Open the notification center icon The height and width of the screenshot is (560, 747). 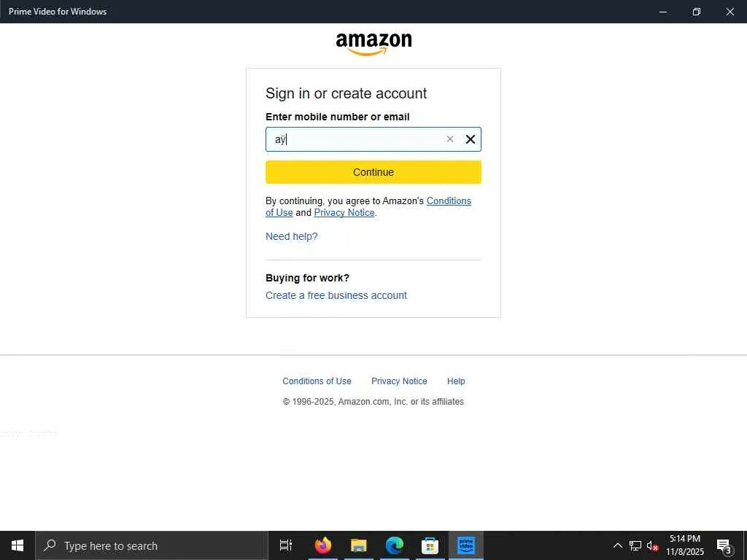724,545
